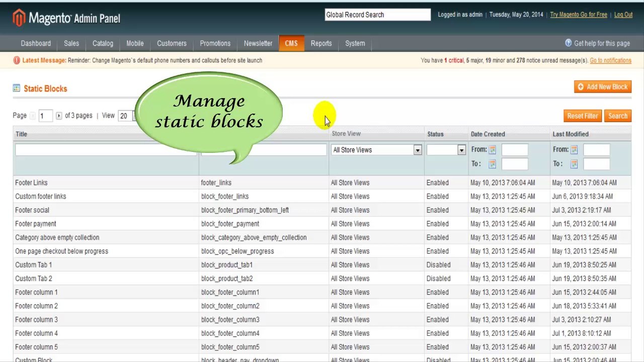Open the Mobile menu
The image size is (644, 362).
pos(135,43)
